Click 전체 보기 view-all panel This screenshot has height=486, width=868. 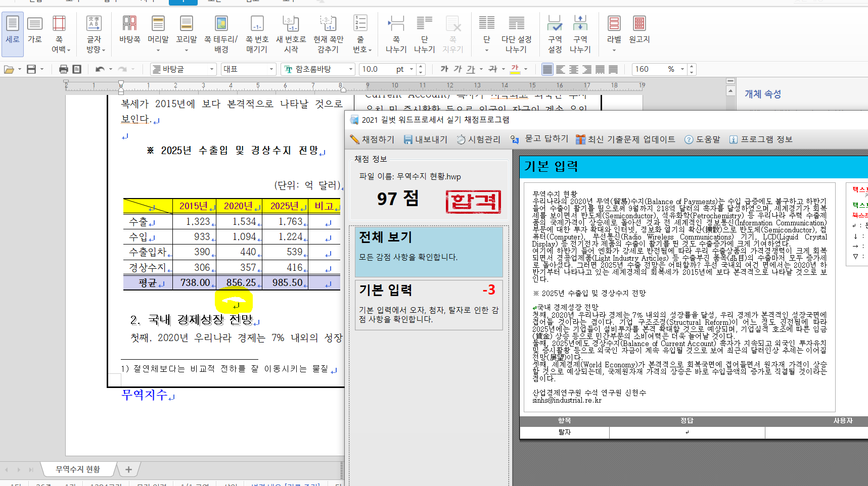[x=429, y=251]
